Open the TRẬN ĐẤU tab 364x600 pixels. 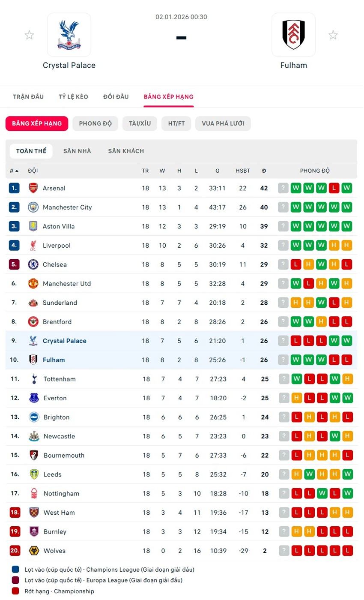point(28,97)
